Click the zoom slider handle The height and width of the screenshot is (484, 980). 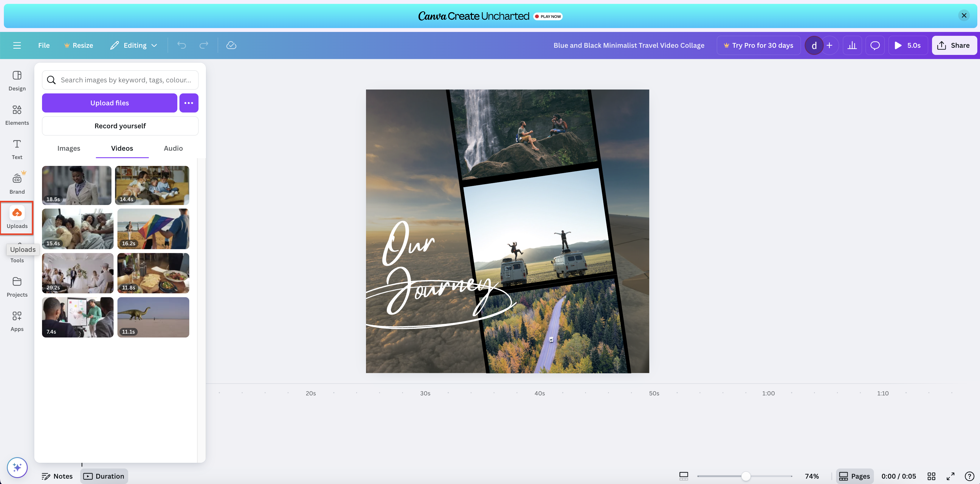[746, 476]
